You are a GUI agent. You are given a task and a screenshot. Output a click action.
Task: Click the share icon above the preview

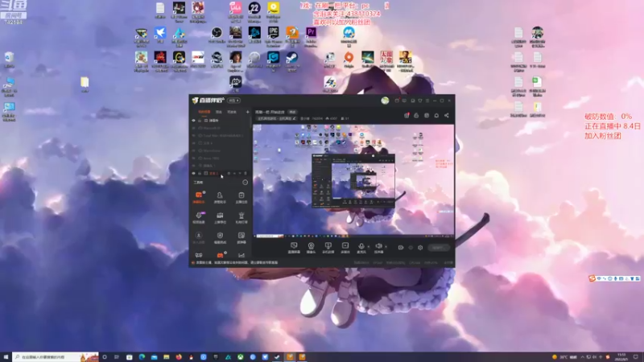[447, 115]
